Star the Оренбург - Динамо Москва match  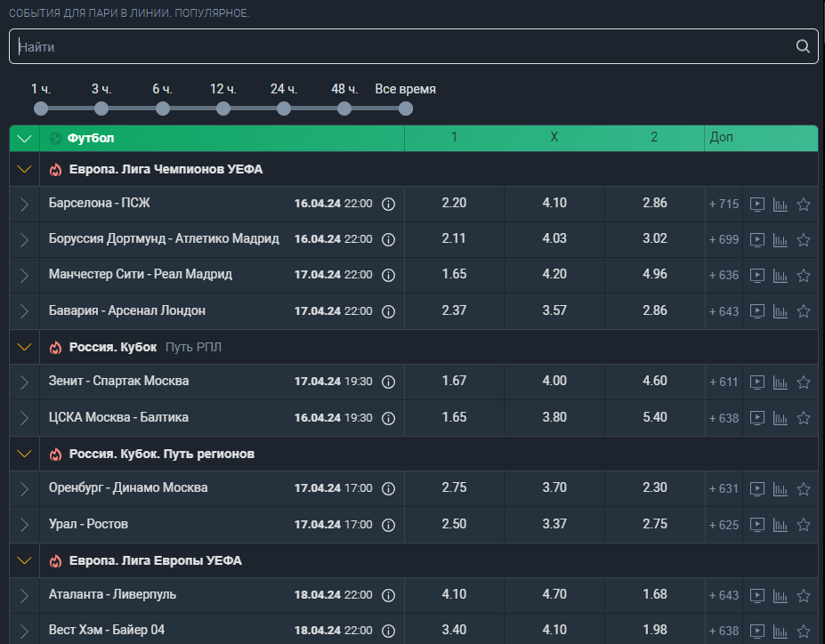pos(804,488)
